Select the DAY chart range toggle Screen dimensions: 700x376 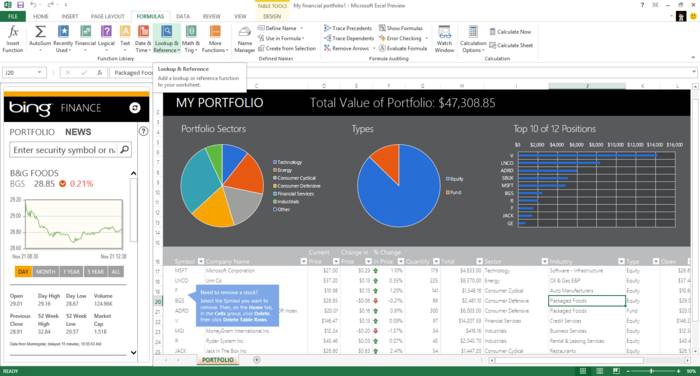[23, 272]
